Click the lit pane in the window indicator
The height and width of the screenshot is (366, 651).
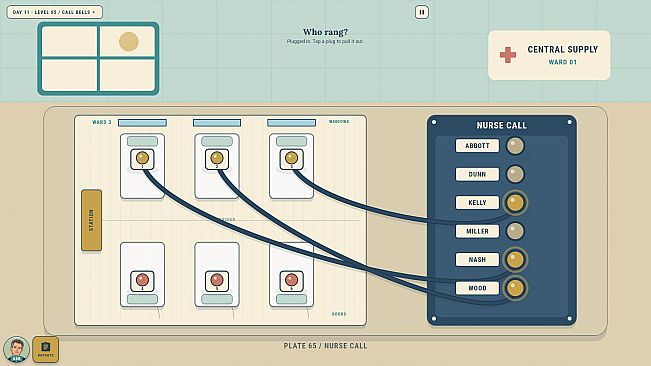[x=127, y=41]
